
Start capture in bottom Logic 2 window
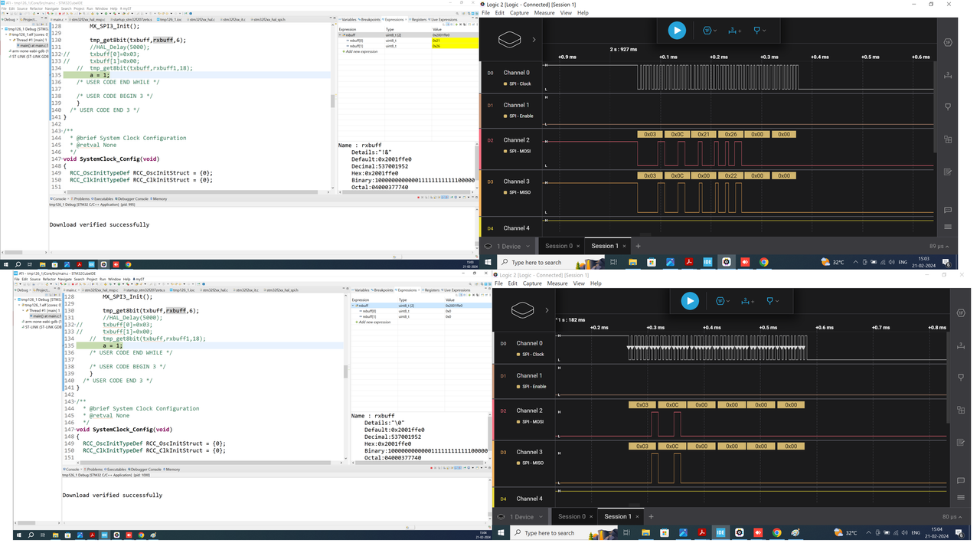690,301
